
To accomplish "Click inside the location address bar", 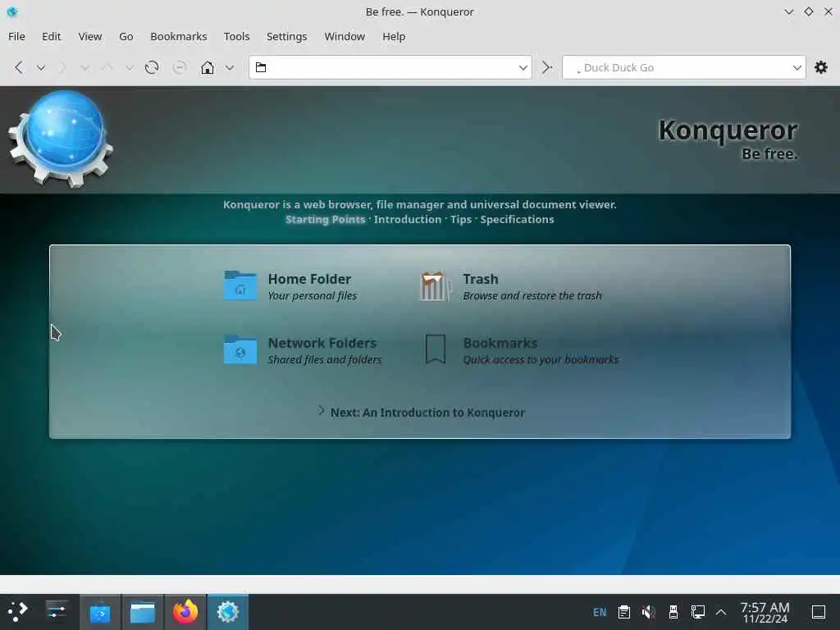I will 390,67.
